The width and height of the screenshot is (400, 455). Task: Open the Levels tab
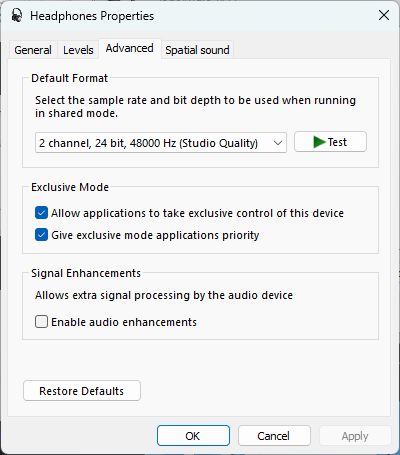[x=78, y=50]
